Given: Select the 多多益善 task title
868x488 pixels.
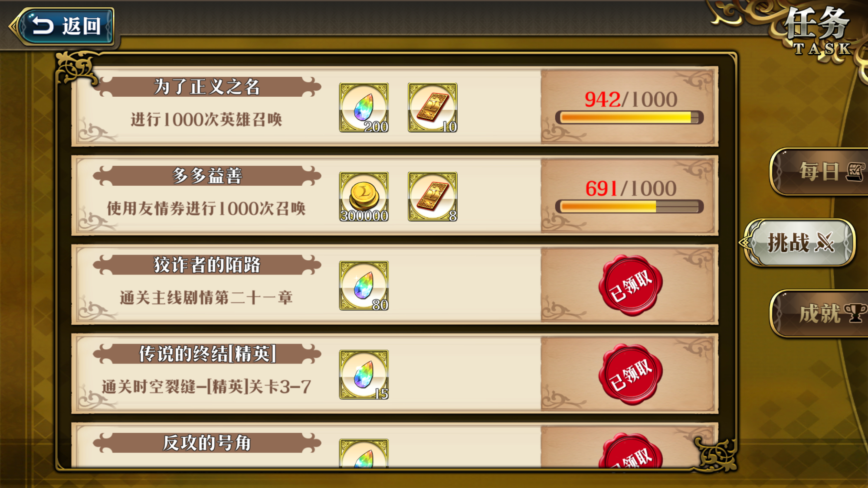Looking at the screenshot, I should coord(207,176).
